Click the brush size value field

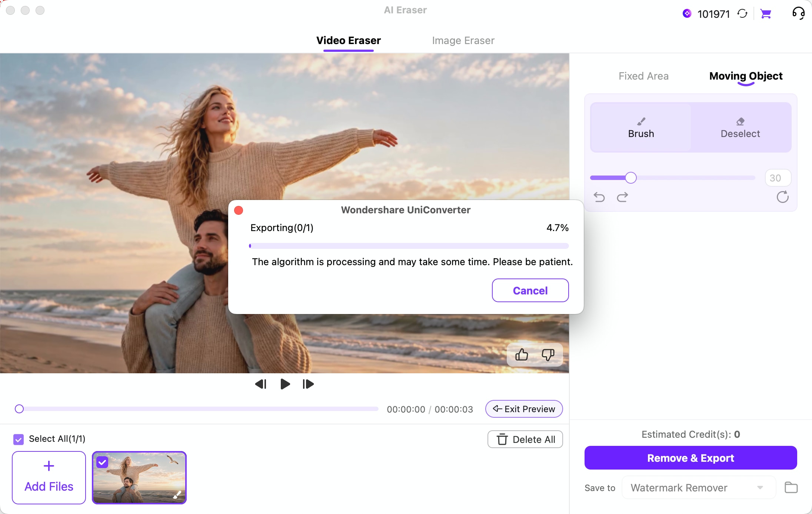(x=778, y=178)
